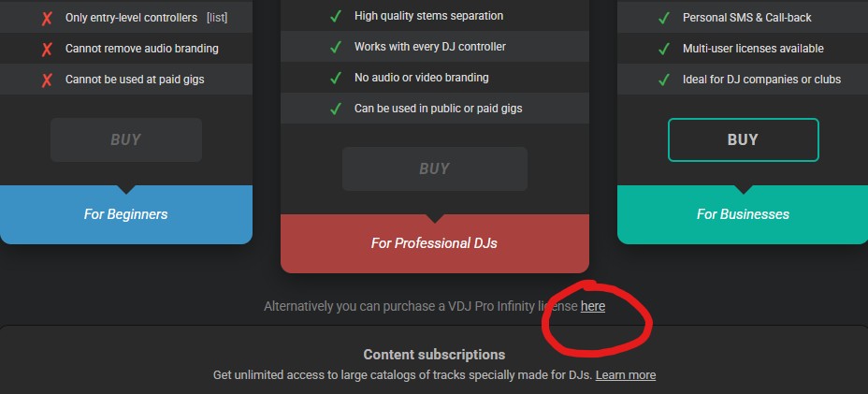This screenshot has width=868, height=394.
Task: Click the red X next to audio branding
Action: click(46, 49)
